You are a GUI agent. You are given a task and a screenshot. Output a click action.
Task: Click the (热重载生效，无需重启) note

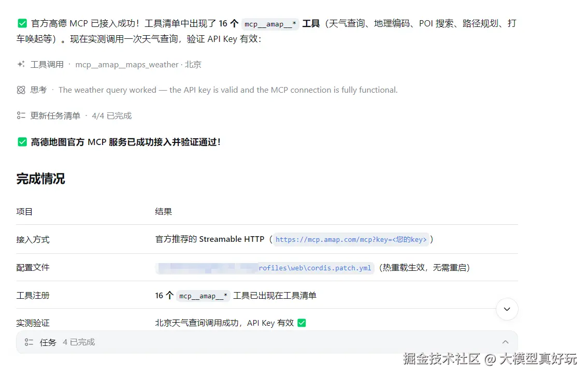tap(424, 268)
